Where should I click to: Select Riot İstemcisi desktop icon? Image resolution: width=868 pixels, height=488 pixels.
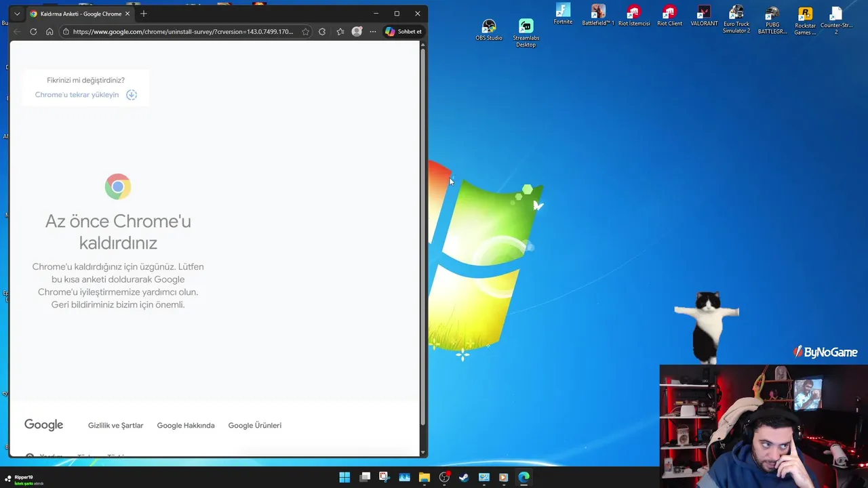[634, 16]
